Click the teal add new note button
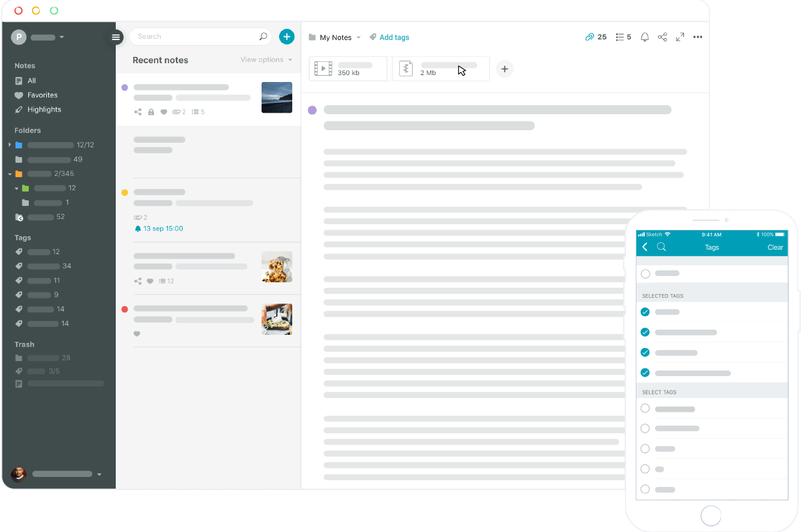801x532 pixels. 287,36
